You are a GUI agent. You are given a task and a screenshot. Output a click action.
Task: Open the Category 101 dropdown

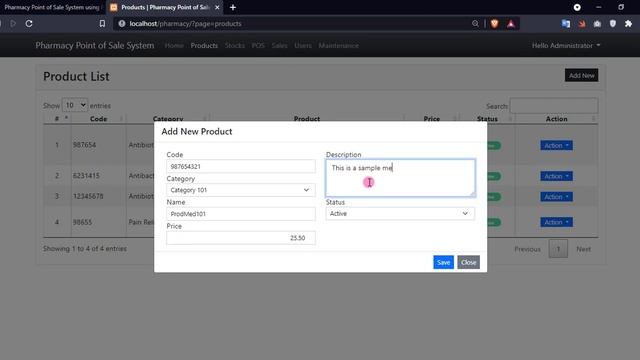pos(241,190)
